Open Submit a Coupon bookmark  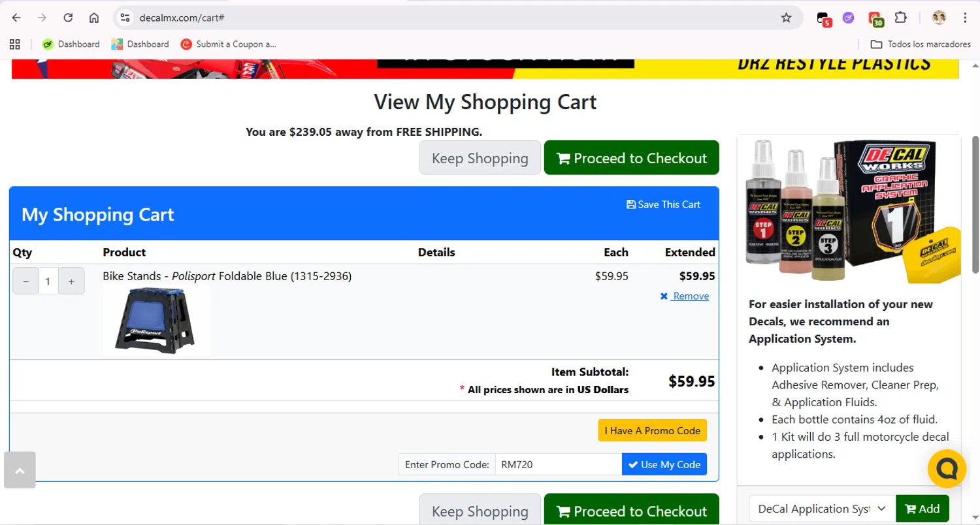[x=229, y=44]
